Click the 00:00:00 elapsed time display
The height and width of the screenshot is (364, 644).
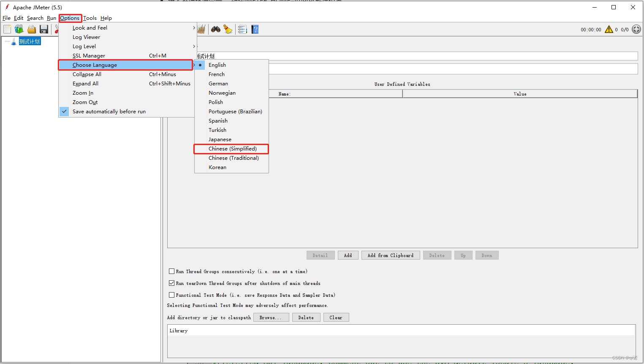(x=591, y=30)
